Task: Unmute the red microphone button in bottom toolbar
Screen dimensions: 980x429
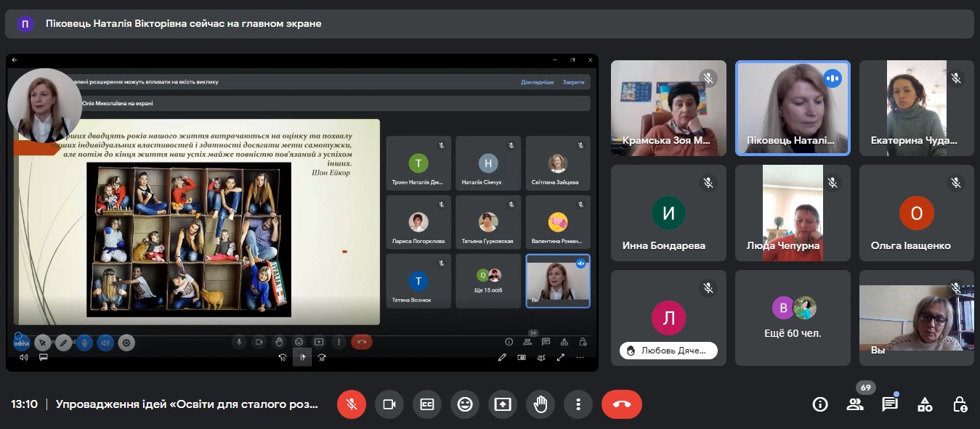Action: coord(352,404)
